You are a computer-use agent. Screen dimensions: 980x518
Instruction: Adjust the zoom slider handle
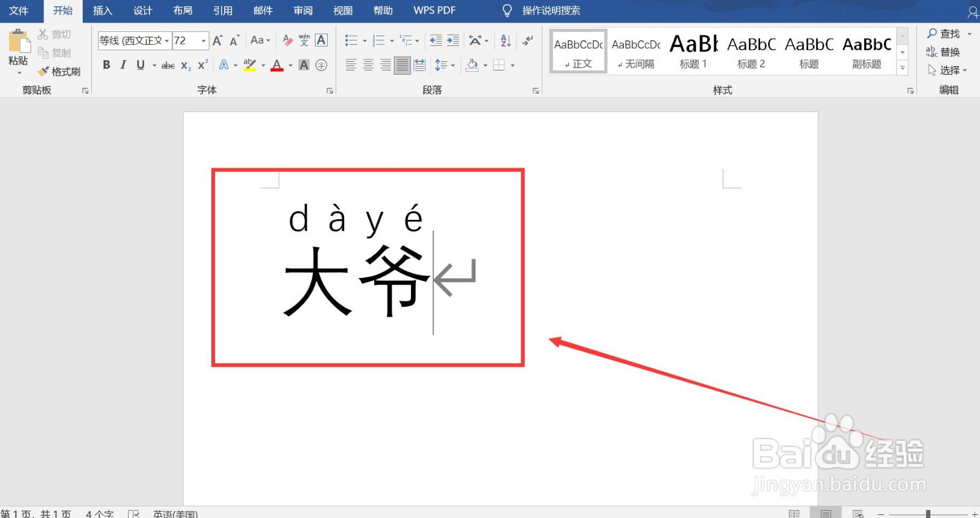(928, 514)
